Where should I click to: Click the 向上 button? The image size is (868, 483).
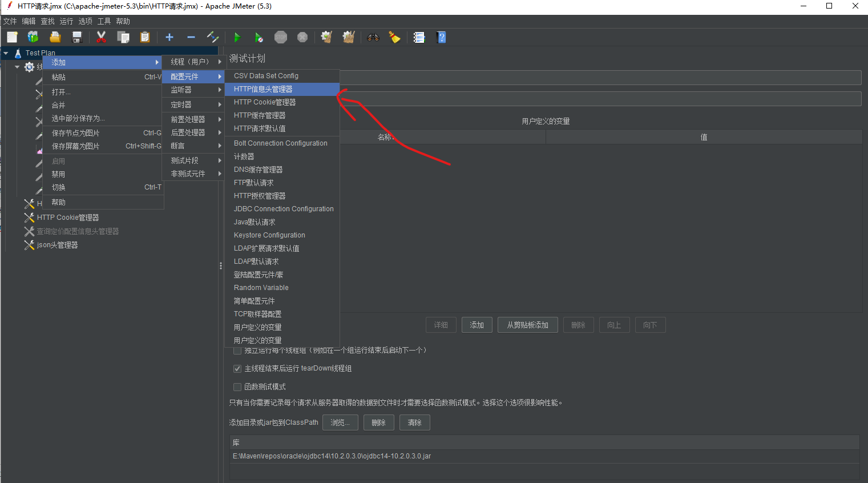pyautogui.click(x=614, y=325)
